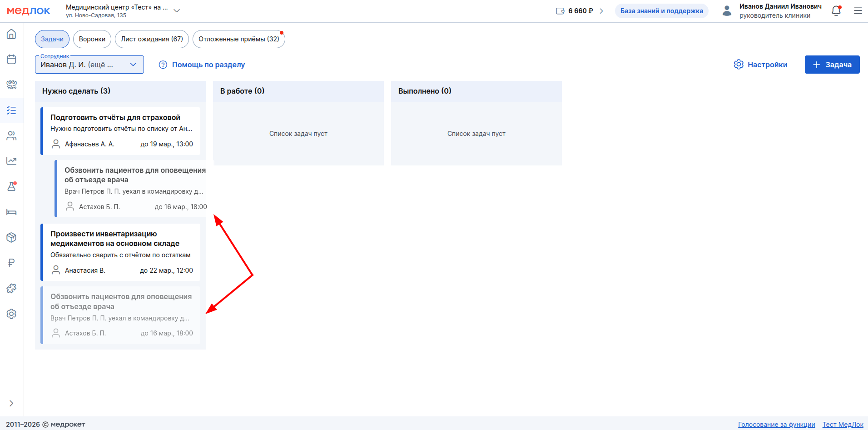Open the laboratory flask sidebar icon
868x430 pixels.
click(x=11, y=186)
